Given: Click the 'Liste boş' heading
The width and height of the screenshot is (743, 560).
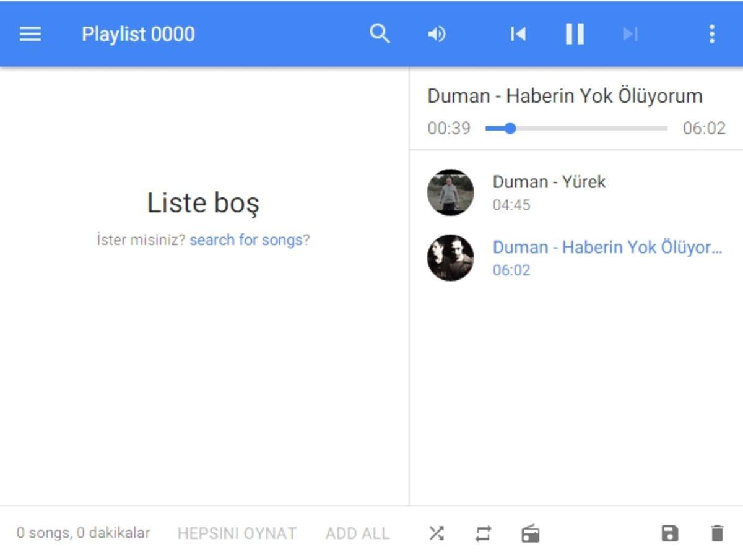Looking at the screenshot, I should point(203,203).
